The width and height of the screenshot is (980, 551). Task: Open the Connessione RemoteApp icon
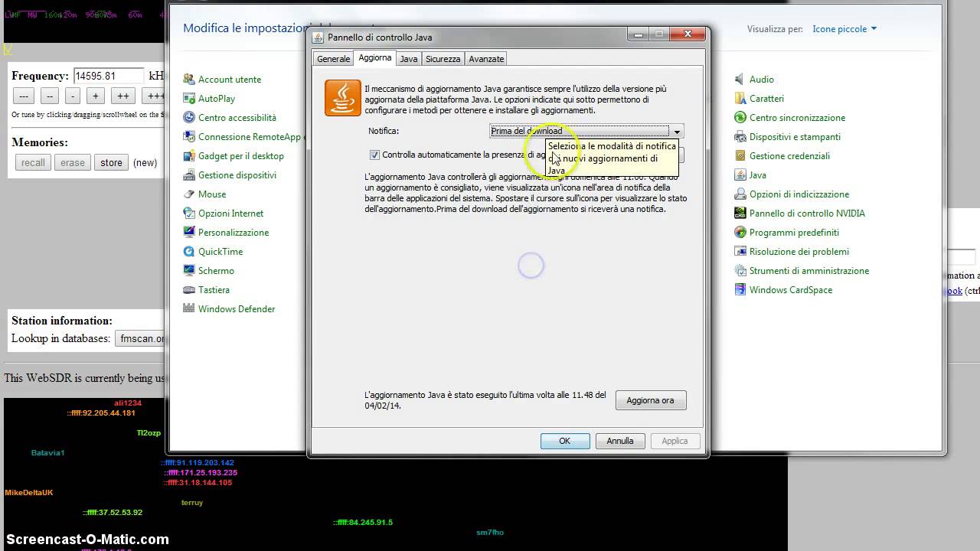click(x=189, y=137)
